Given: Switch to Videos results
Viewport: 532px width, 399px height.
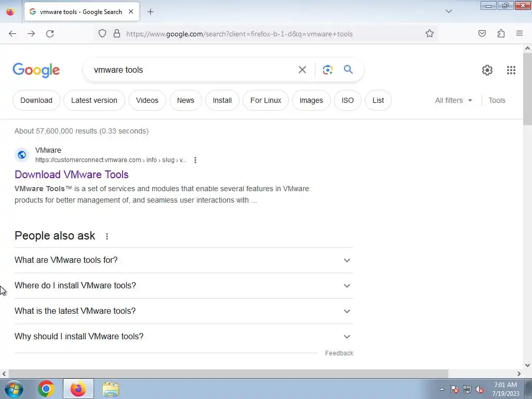Looking at the screenshot, I should click(147, 100).
